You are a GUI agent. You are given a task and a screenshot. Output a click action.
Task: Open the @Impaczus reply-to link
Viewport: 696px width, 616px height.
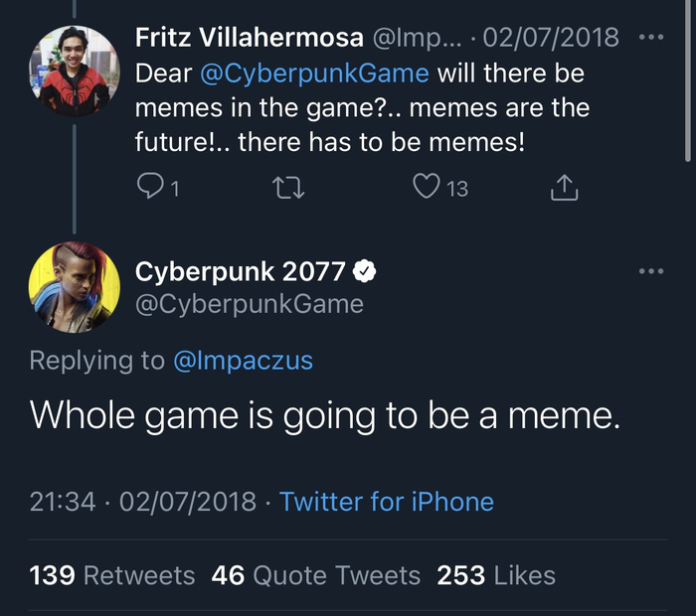click(x=244, y=360)
